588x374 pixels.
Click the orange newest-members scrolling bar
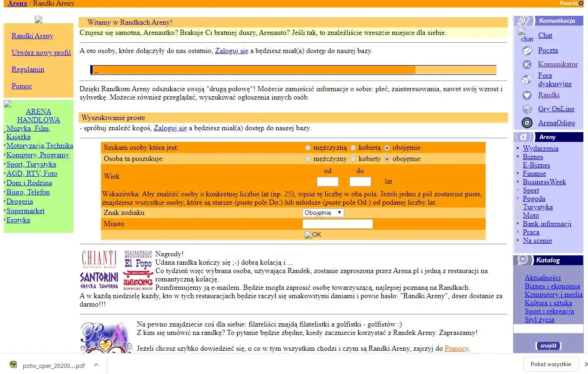(293, 70)
